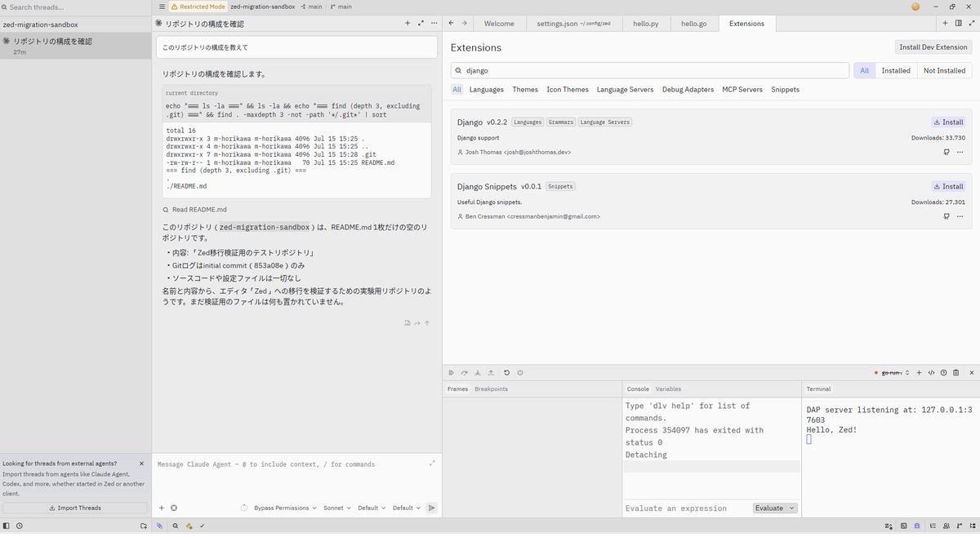Click the debugger stop power icon
The width and height of the screenshot is (980, 537).
tap(520, 373)
